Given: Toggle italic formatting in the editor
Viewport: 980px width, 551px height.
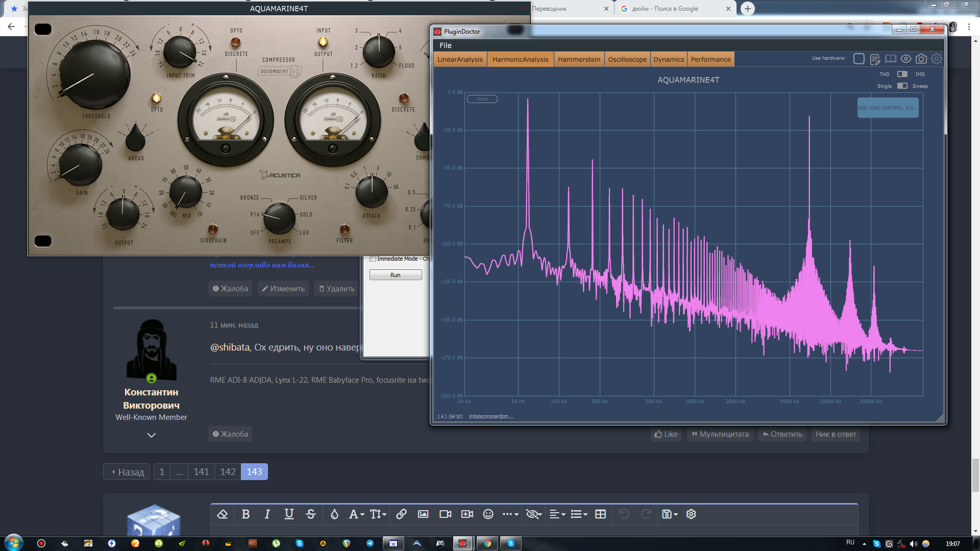Looking at the screenshot, I should 267,514.
